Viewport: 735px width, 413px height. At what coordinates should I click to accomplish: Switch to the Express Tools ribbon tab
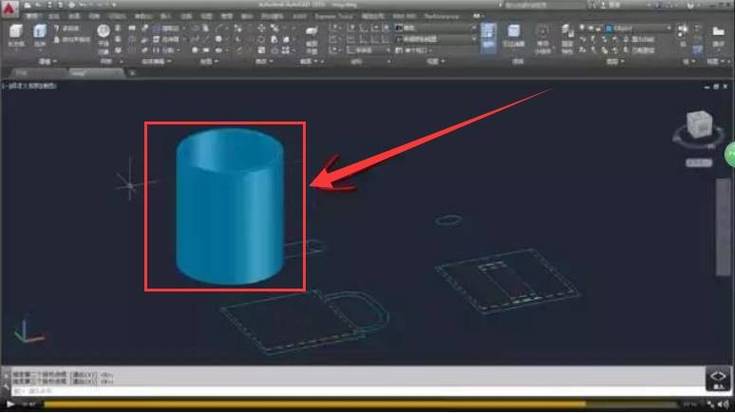(334, 16)
